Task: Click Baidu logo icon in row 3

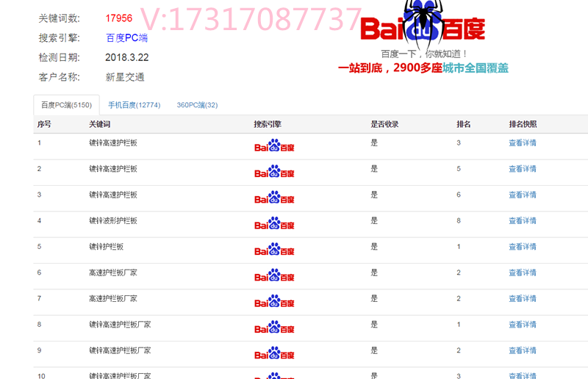Action: pos(274,197)
